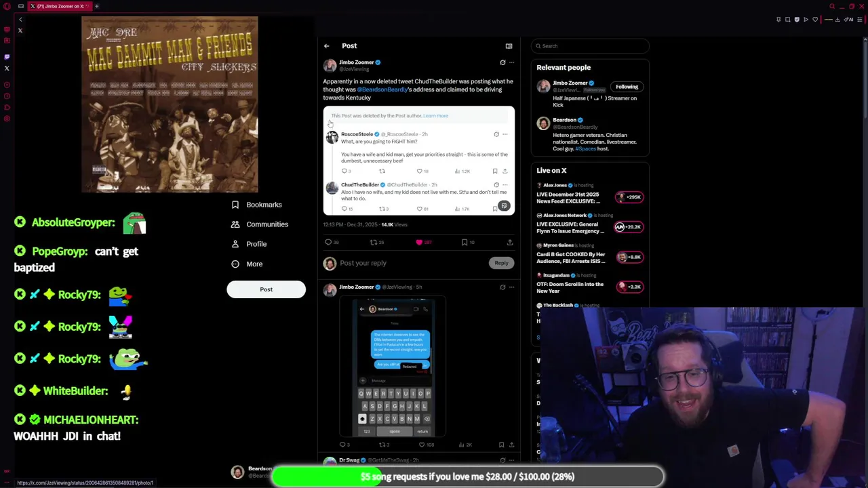Click the Search input field

click(x=590, y=46)
